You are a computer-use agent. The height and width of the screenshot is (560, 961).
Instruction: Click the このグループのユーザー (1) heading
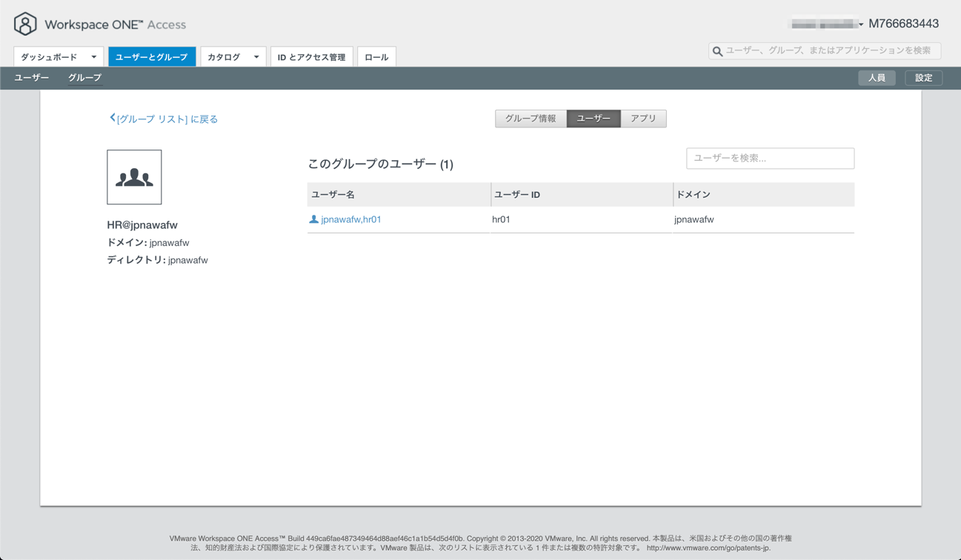point(380,164)
